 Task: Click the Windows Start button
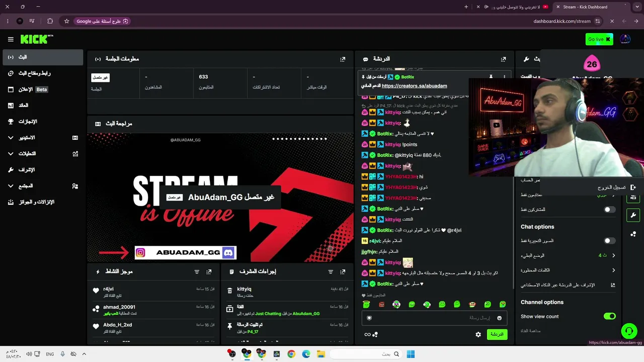(411, 354)
